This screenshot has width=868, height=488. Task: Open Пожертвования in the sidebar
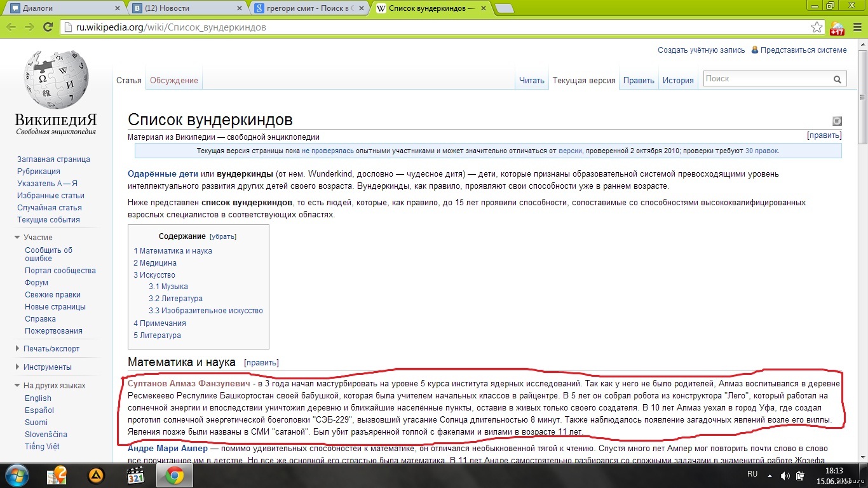coord(53,331)
